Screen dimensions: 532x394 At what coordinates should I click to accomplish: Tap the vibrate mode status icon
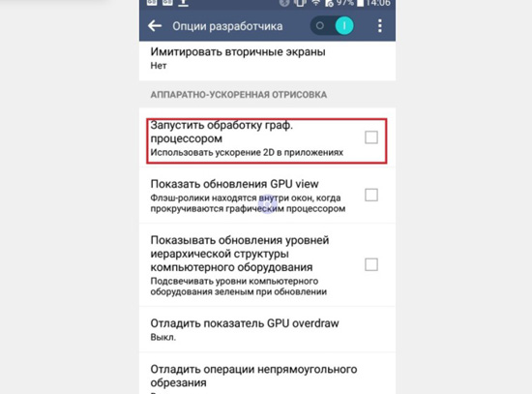[300, 3]
